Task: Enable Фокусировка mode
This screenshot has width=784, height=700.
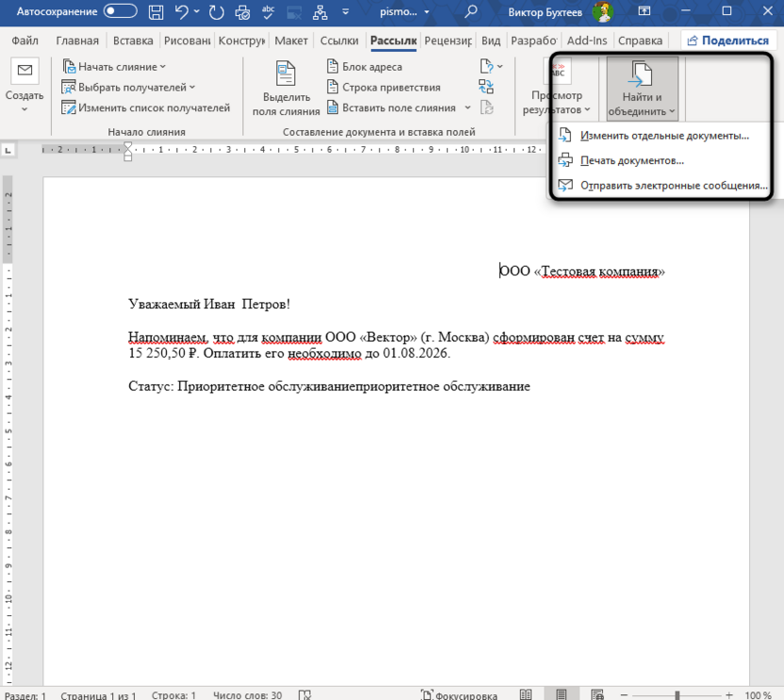Action: coord(460,695)
